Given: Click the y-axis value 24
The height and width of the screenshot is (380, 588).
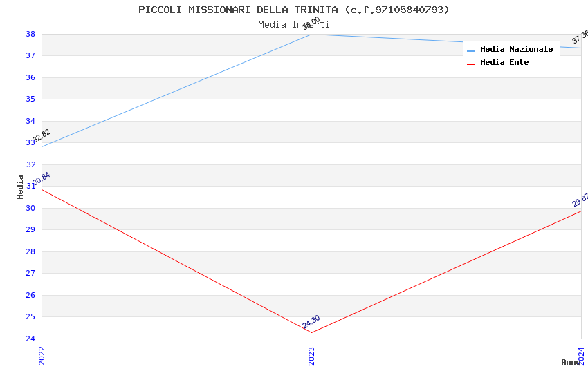Looking at the screenshot, I should click(30, 339).
